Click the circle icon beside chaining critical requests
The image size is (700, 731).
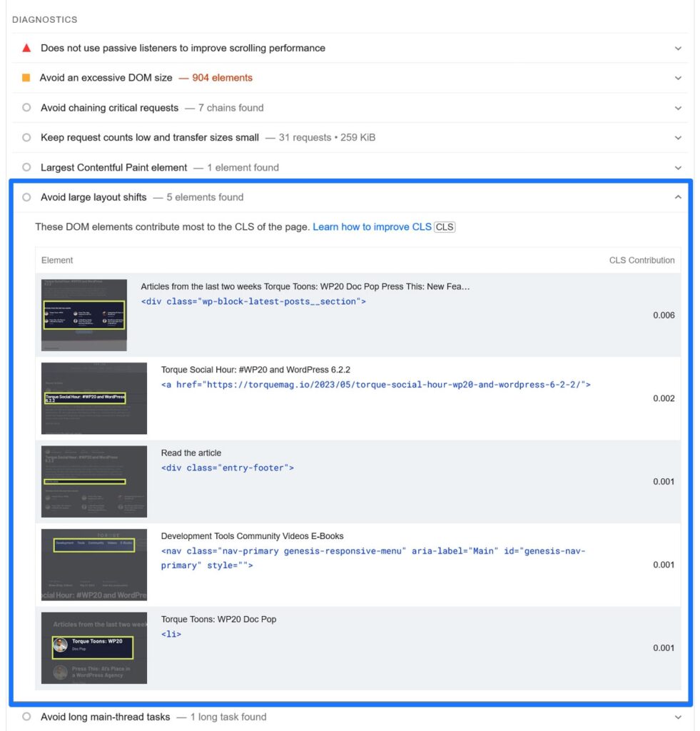click(26, 108)
